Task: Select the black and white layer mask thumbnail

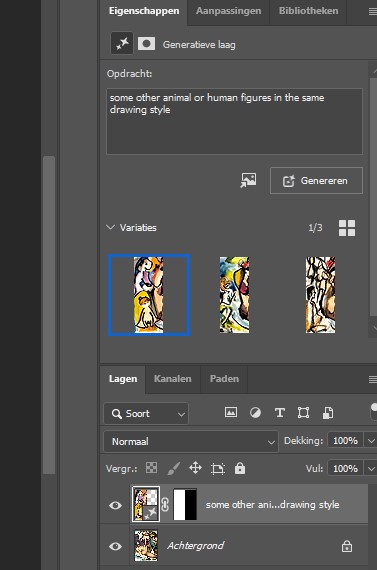Action: point(185,504)
